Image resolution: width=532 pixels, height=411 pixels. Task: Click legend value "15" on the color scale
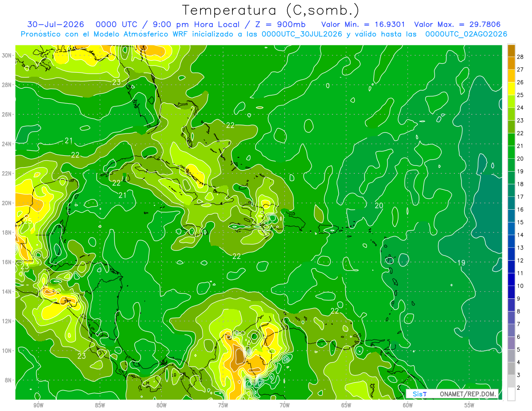[520, 222]
